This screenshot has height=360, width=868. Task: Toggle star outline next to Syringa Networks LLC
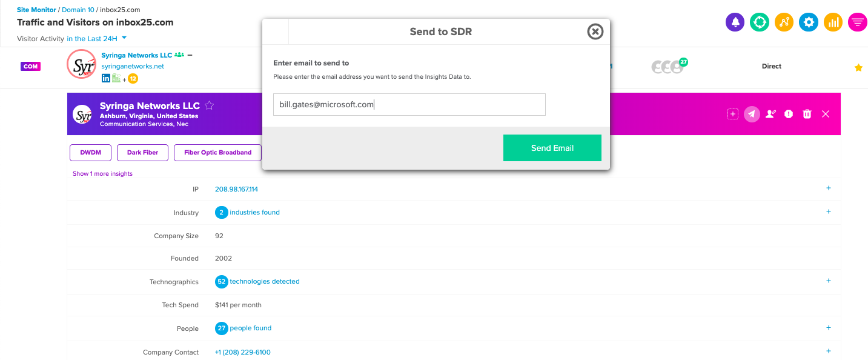(x=210, y=105)
